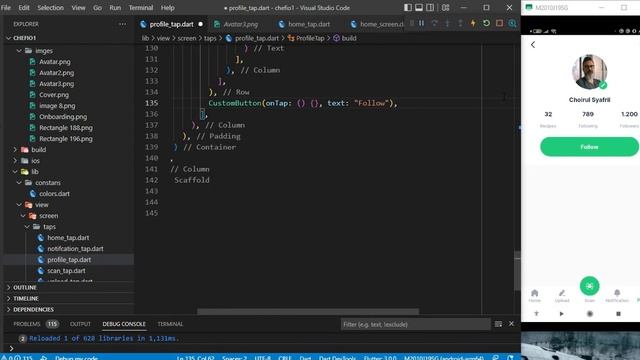Tap the back arrow in the emulator
This screenshot has width=640, height=360.
coord(533,44)
